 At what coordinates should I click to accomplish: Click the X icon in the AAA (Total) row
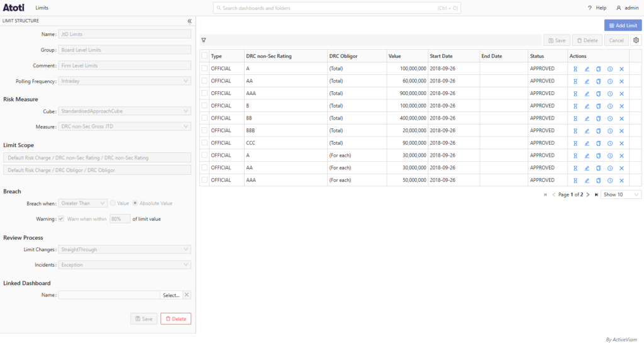[x=621, y=94]
